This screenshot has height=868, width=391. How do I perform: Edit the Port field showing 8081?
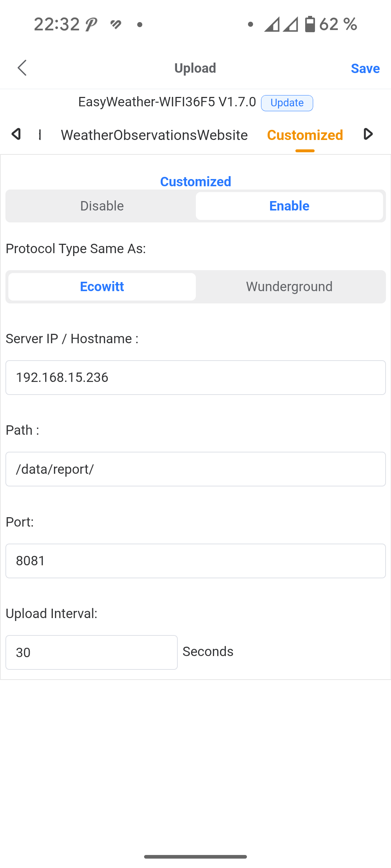pos(195,561)
